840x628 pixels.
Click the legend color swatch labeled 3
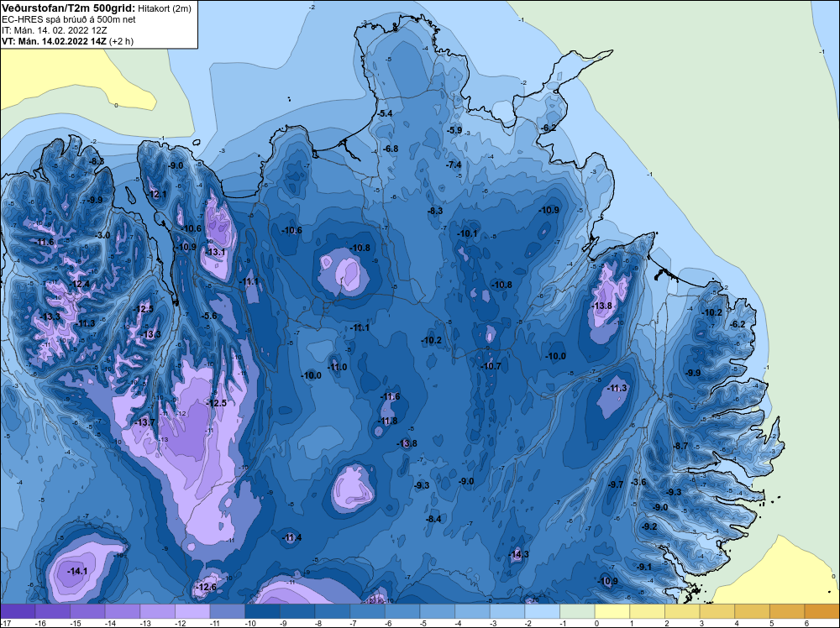point(717,611)
